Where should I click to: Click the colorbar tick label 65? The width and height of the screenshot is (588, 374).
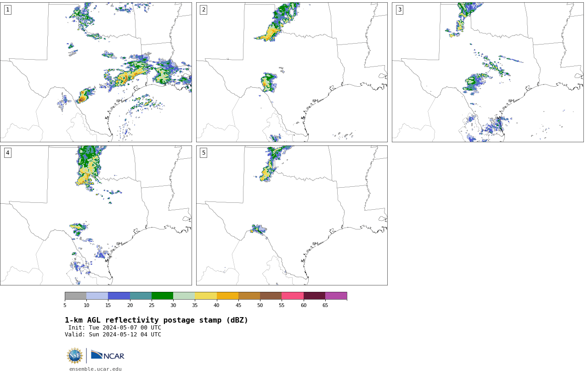325,305
